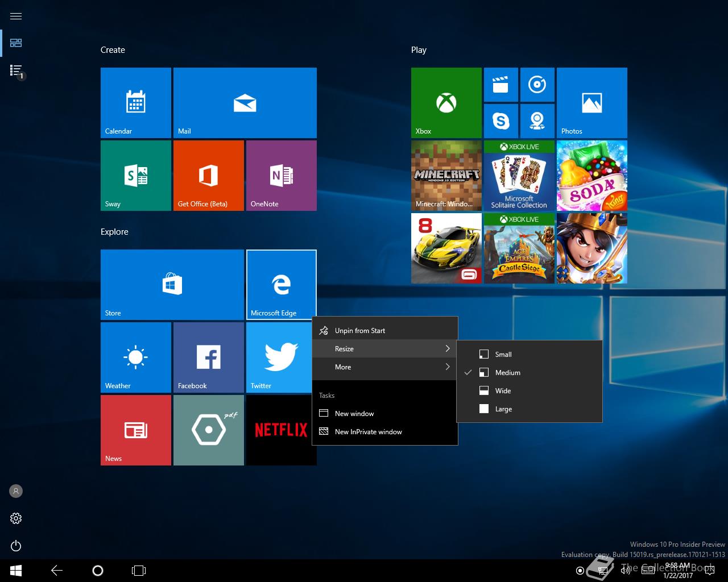Viewport: 728px width, 582px height.
Task: Launch the OneNote tile
Action: pyautogui.click(x=282, y=176)
